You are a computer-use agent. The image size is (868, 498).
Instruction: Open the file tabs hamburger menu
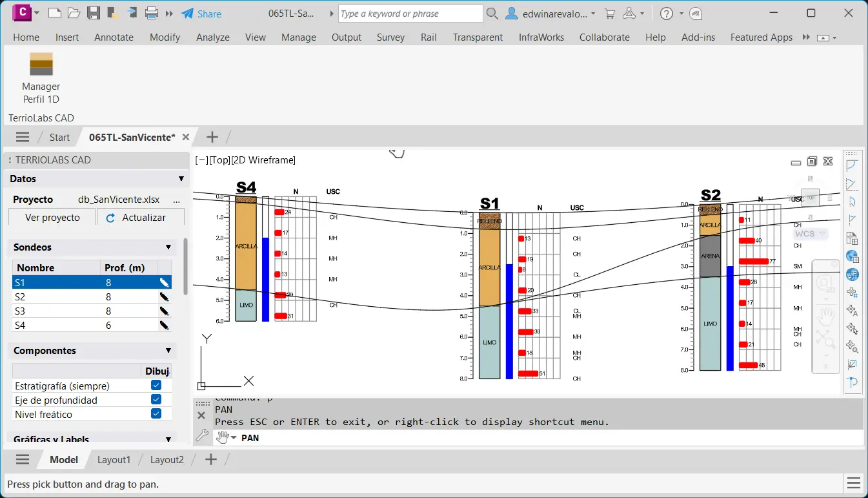(23, 137)
